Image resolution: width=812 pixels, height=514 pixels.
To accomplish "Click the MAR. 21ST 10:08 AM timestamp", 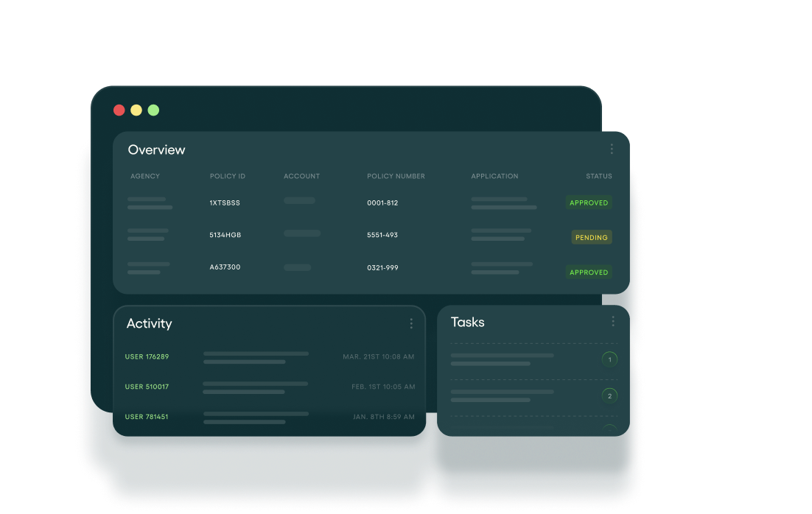I will click(379, 356).
